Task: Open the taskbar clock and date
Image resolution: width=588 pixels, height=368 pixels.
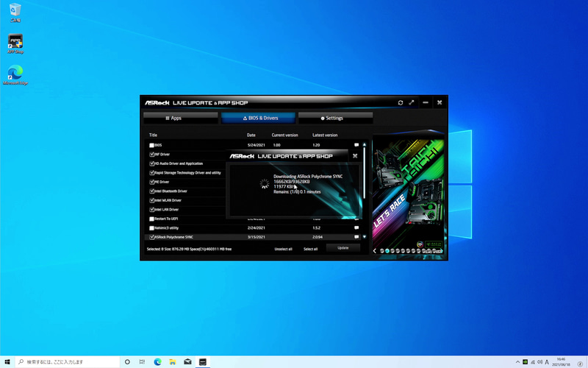Action: click(x=561, y=362)
